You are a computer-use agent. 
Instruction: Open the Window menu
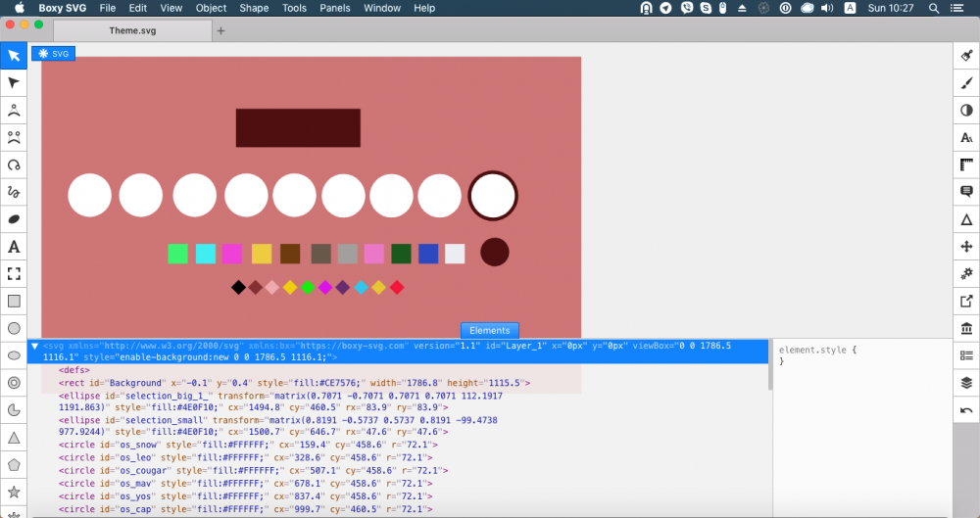[x=382, y=8]
